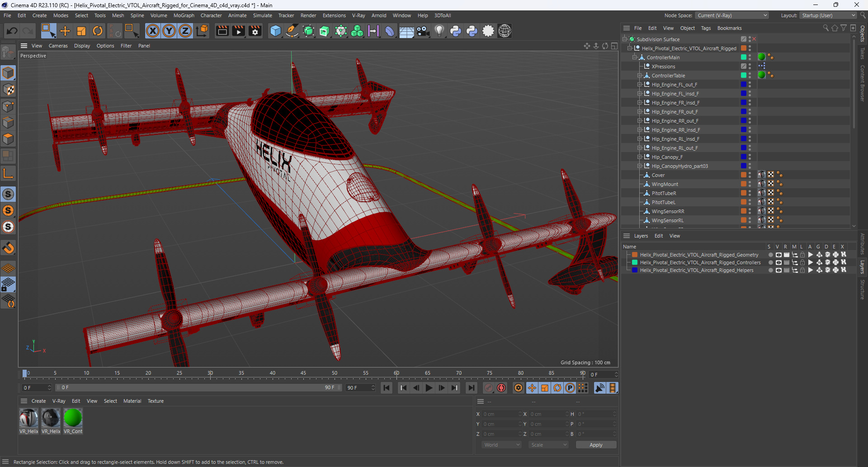Click blue Helpers layer color swatch
This screenshot has height=467, width=868.
pyautogui.click(x=635, y=270)
